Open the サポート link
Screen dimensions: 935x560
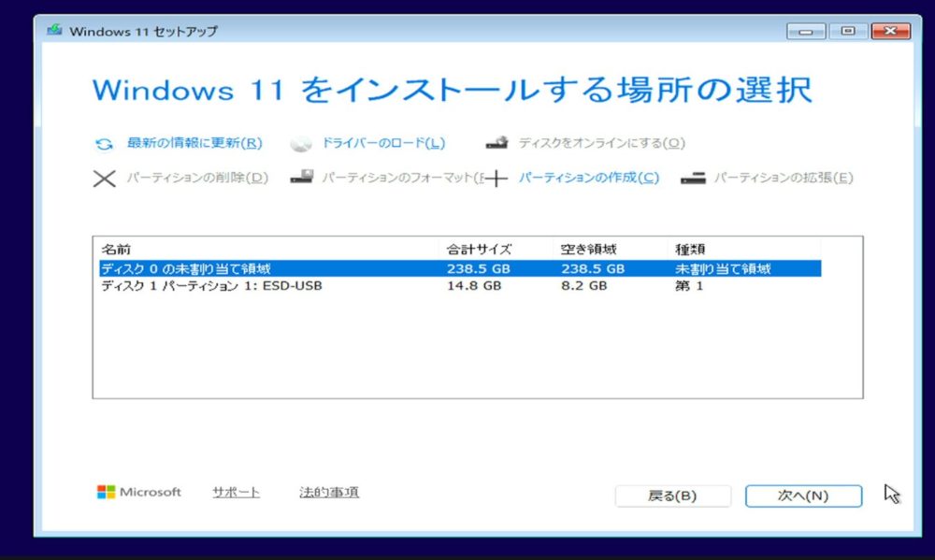pyautogui.click(x=237, y=492)
